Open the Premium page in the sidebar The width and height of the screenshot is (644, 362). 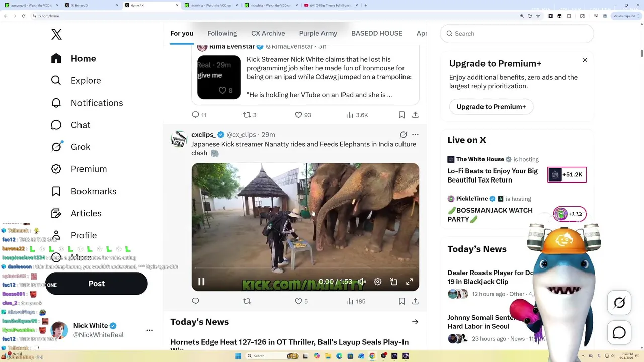click(79, 169)
